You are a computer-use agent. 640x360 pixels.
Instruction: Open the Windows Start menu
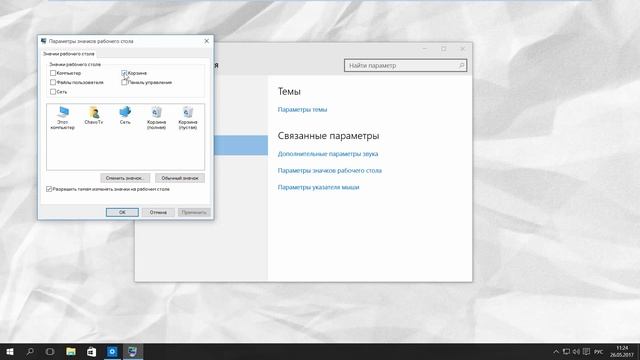(10, 351)
